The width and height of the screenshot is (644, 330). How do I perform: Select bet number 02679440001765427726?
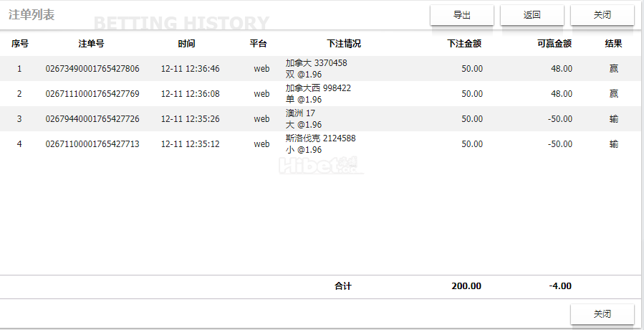click(x=92, y=119)
